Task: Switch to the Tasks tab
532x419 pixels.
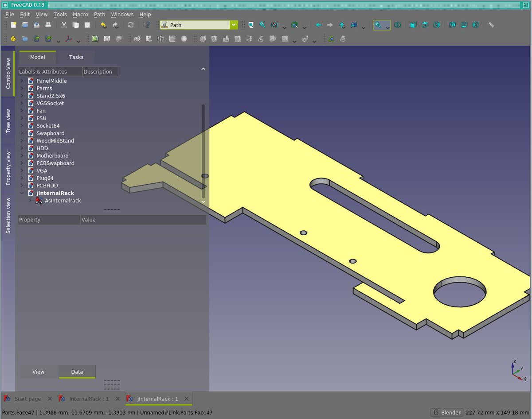Action: click(76, 57)
